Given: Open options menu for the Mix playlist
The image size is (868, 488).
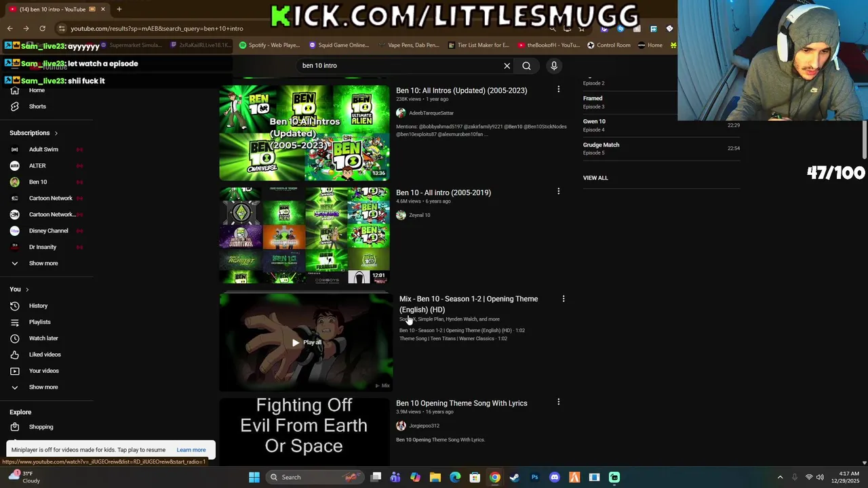Looking at the screenshot, I should [563, 299].
